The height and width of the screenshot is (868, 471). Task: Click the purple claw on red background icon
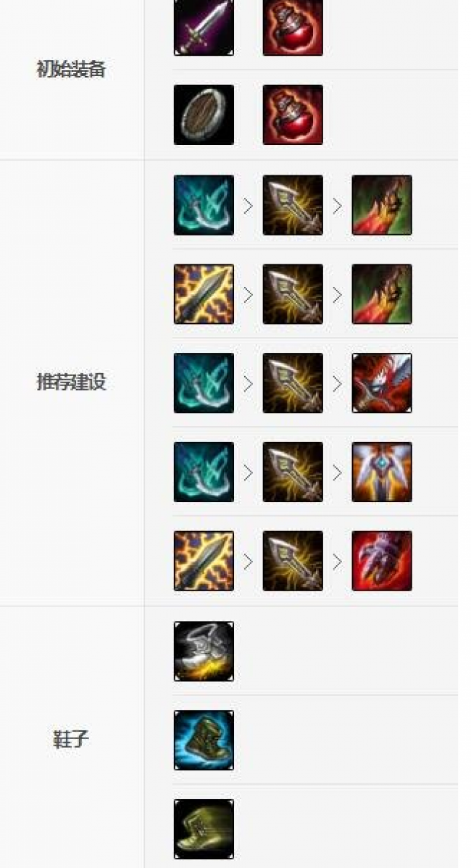tap(382, 562)
